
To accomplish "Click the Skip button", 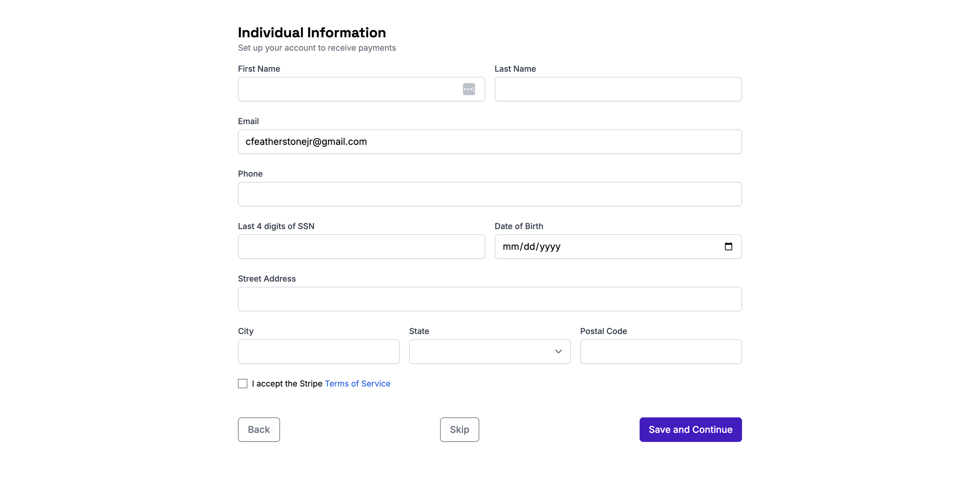I will pyautogui.click(x=459, y=429).
